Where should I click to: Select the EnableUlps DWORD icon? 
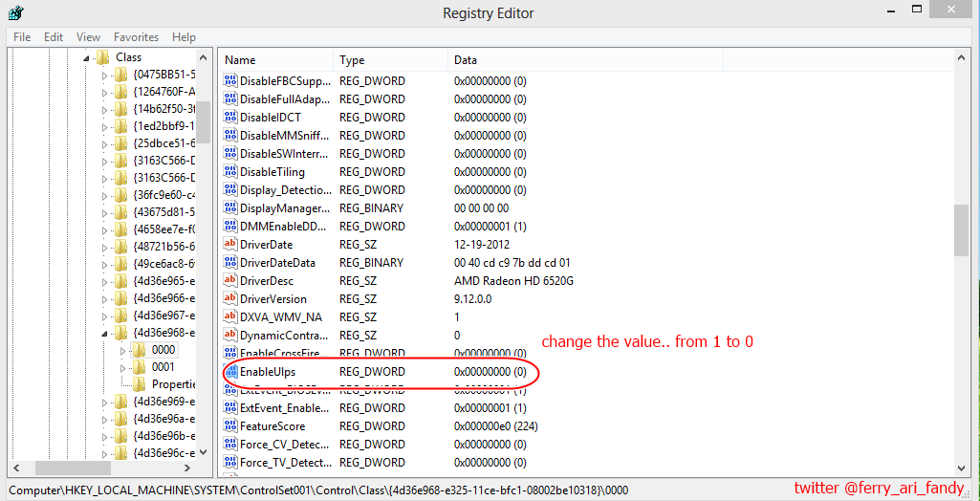(232, 372)
